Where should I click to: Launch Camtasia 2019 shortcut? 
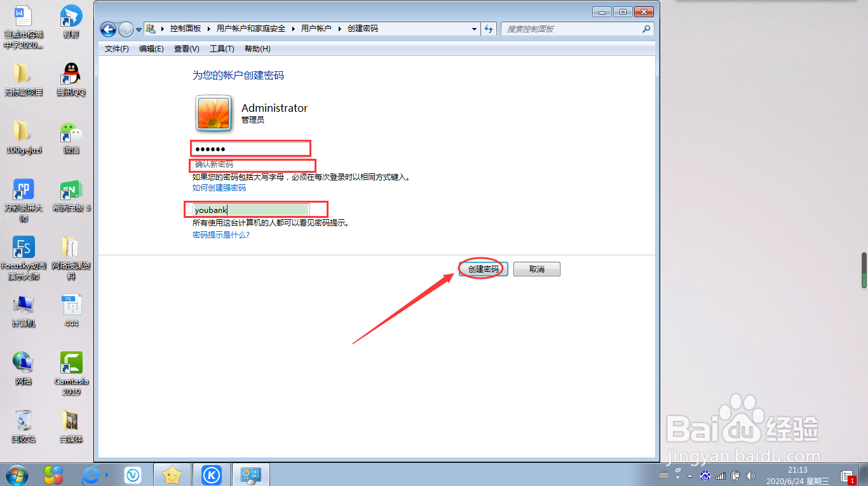point(71,374)
